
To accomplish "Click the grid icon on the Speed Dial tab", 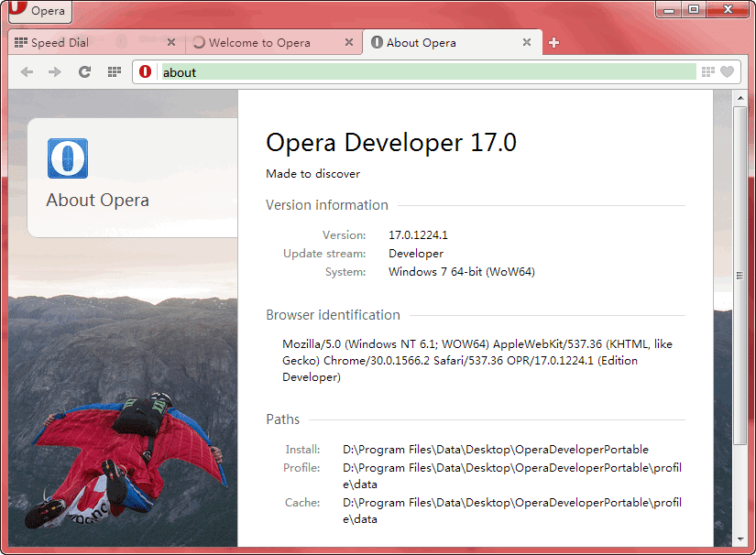I will [x=21, y=42].
